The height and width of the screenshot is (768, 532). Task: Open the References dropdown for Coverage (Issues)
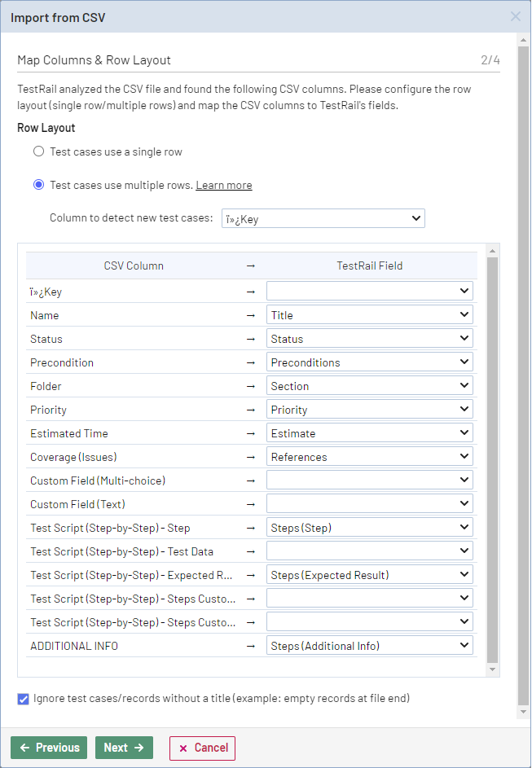tap(369, 455)
